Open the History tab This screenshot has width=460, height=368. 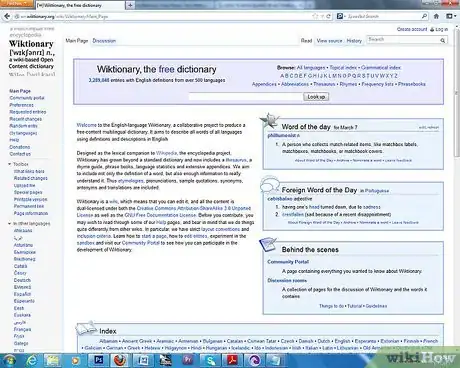click(354, 41)
